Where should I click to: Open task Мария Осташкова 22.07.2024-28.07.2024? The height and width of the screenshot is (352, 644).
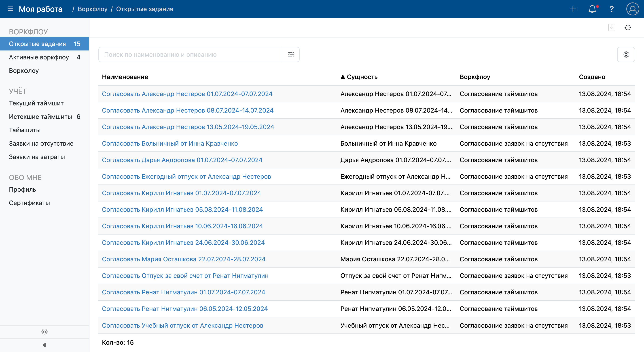point(184,259)
